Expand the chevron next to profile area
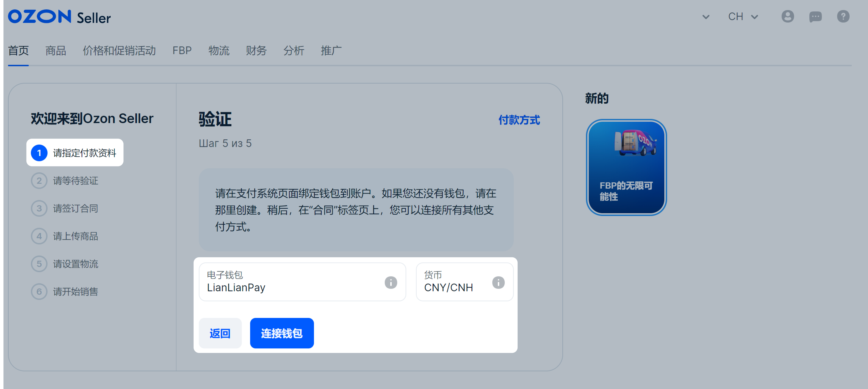The image size is (868, 389). point(706,17)
